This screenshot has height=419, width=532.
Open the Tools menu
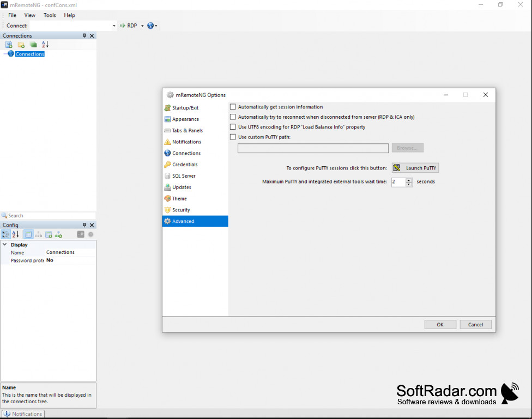(50, 15)
